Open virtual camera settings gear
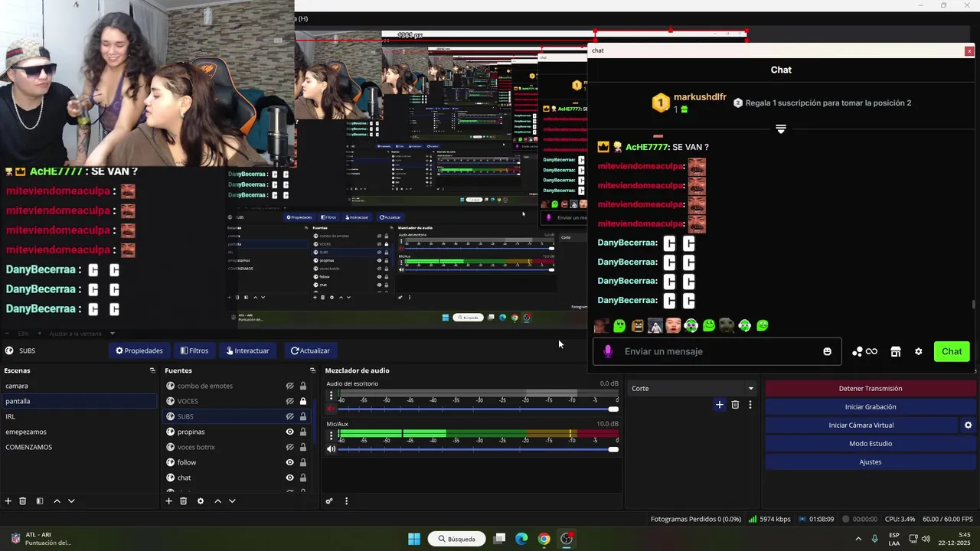Image resolution: width=980 pixels, height=551 pixels. click(968, 425)
